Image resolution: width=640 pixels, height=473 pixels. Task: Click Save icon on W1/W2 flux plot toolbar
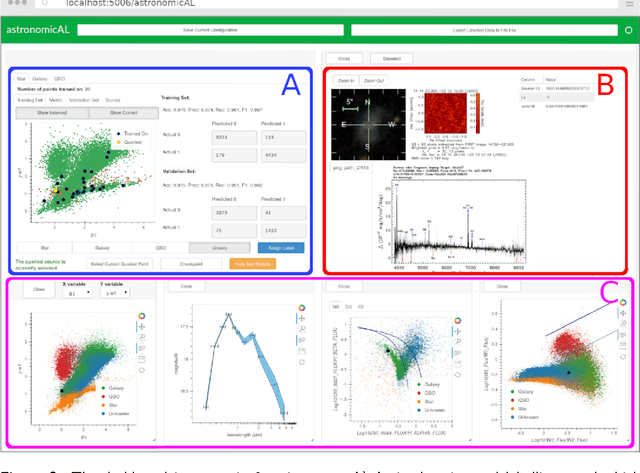tap(623, 346)
